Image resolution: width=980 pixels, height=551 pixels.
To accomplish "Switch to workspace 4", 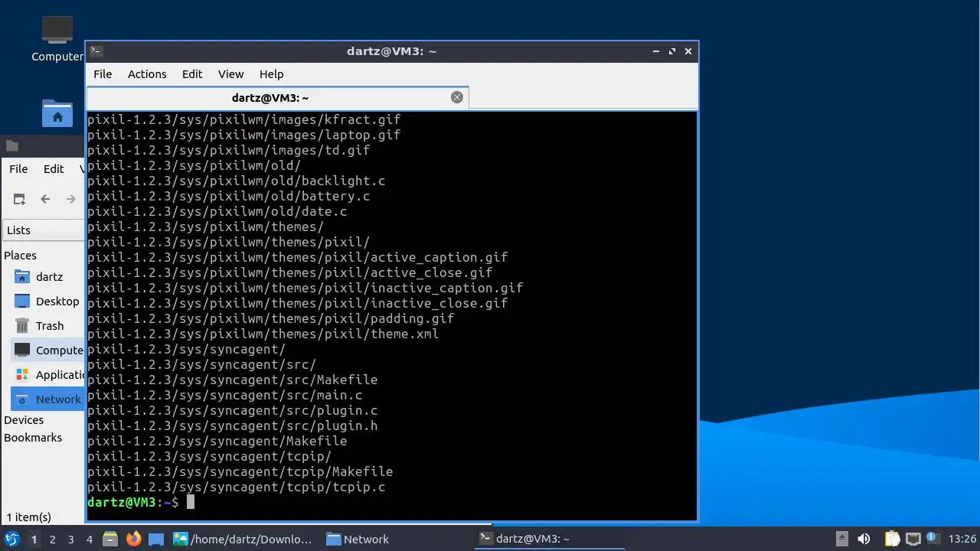I will tap(89, 540).
